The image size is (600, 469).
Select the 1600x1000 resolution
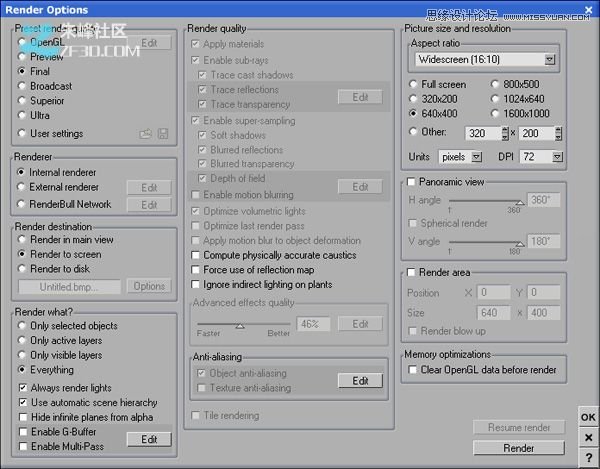click(495, 114)
